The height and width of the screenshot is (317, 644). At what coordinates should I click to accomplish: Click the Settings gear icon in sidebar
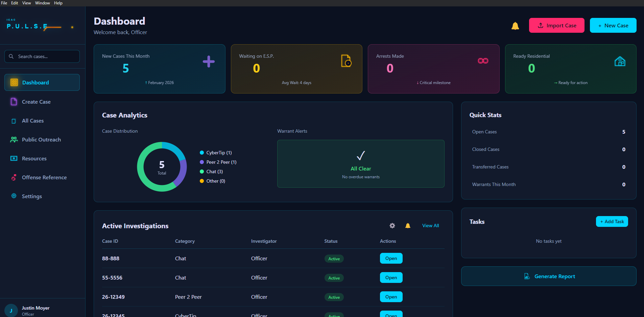pyautogui.click(x=14, y=196)
